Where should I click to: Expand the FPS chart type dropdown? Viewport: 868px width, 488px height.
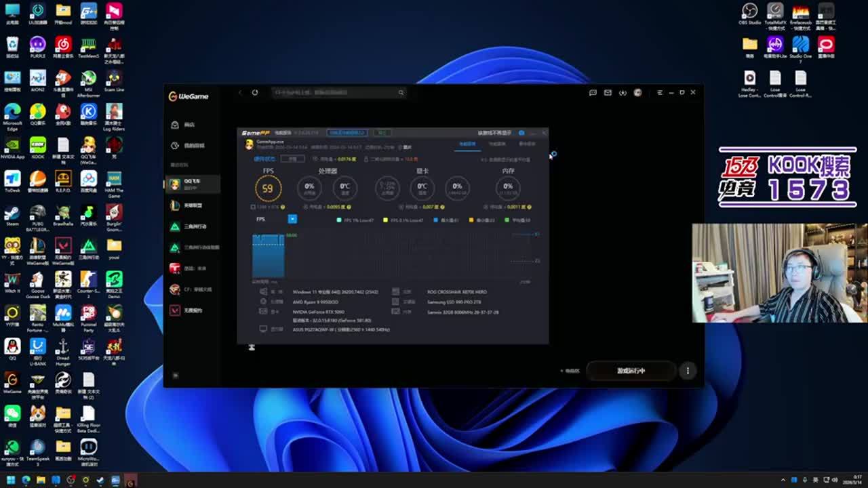tap(292, 219)
